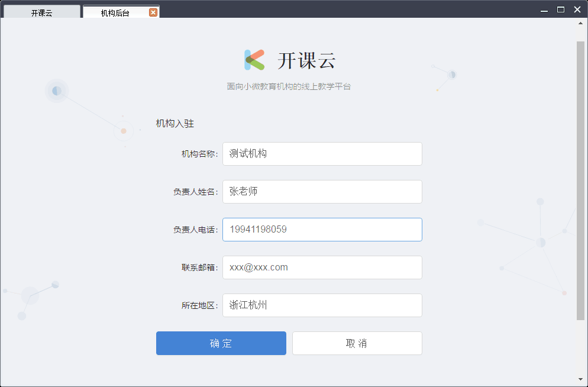Focus the 所在地区 region field
588x387 pixels.
[322, 305]
